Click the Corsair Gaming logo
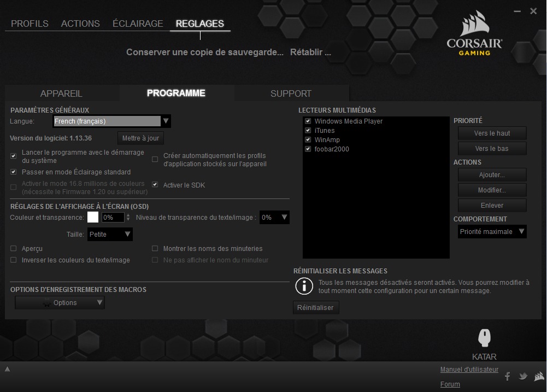The height and width of the screenshot is (392, 547). pos(474,34)
